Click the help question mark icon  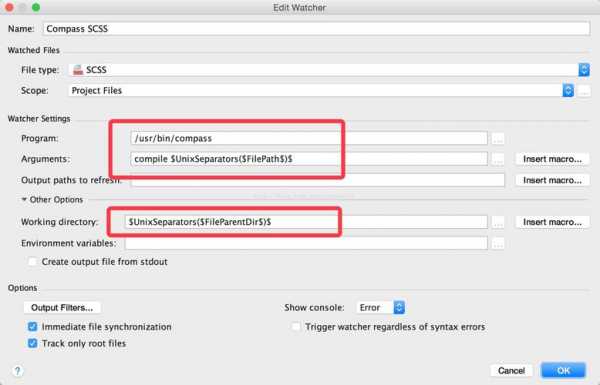click(x=17, y=370)
